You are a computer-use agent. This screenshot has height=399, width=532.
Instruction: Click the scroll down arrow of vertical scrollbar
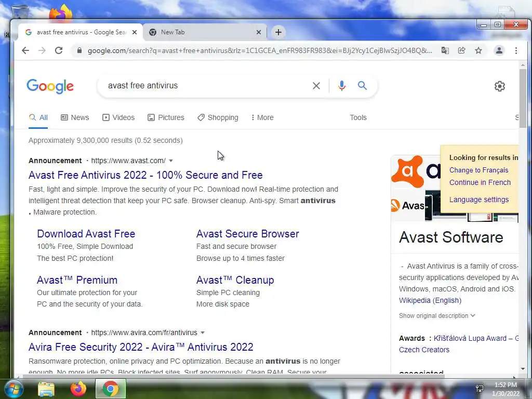(x=523, y=369)
